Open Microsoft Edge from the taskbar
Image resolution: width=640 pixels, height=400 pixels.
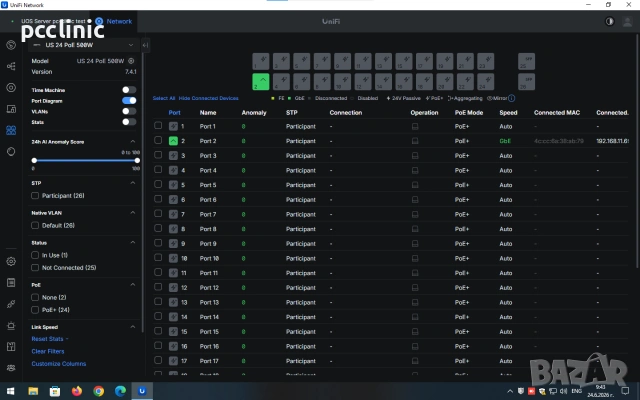tap(120, 391)
